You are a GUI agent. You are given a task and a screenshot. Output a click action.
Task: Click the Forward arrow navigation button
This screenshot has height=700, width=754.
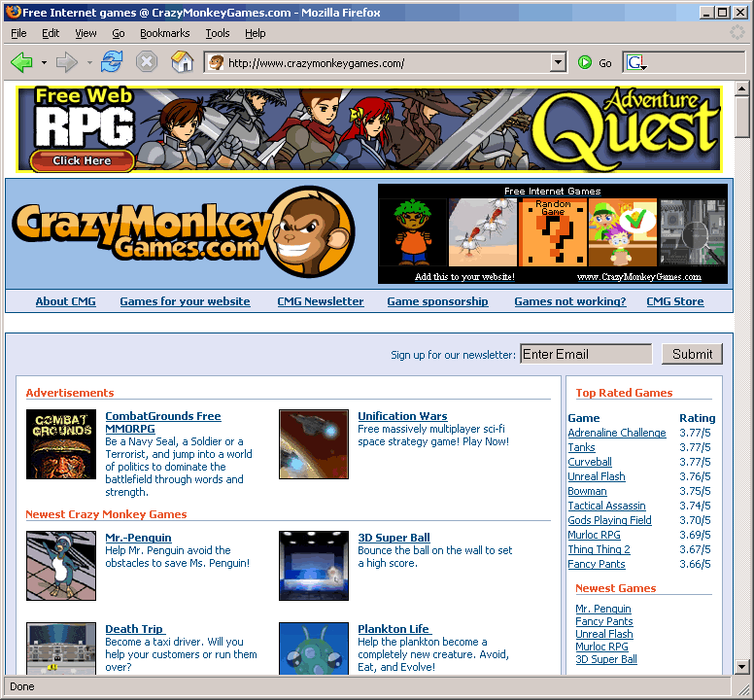[66, 62]
